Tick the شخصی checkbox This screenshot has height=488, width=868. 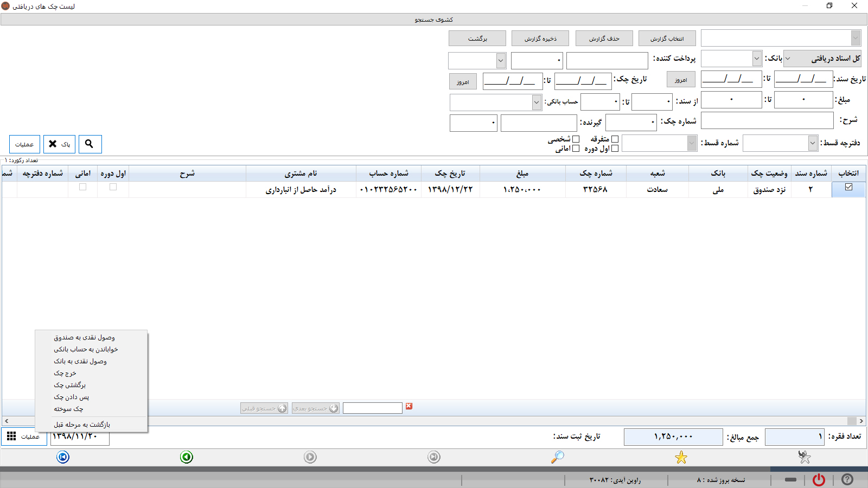click(576, 139)
